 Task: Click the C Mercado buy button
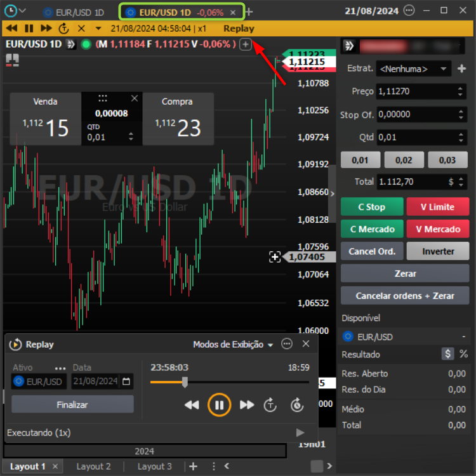click(x=372, y=229)
